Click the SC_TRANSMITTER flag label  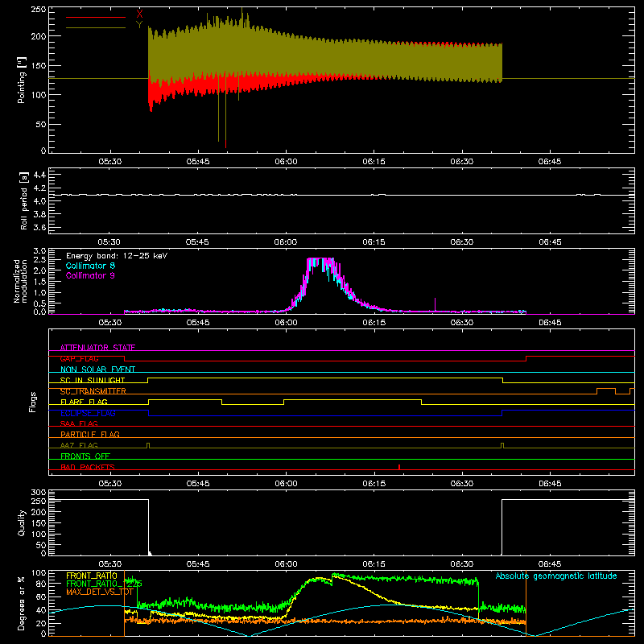coord(93,391)
